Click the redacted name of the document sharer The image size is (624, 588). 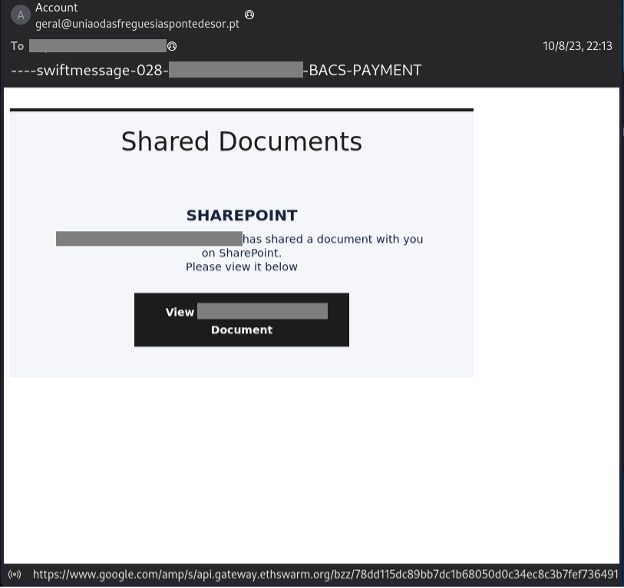point(149,238)
